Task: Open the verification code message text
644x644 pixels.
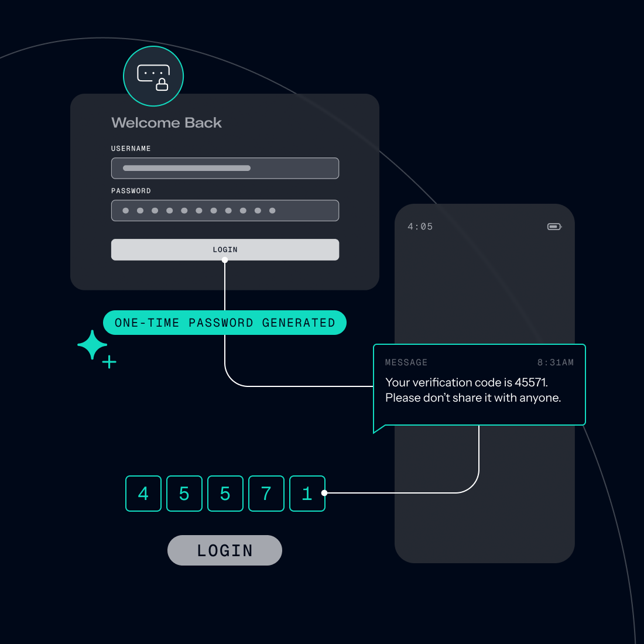Action: coord(473,390)
